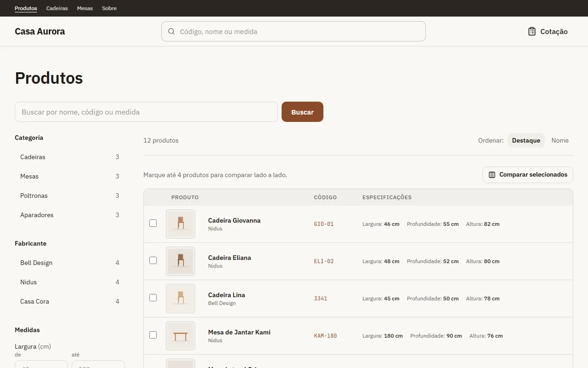
Task: Open the Cotação clipboard icon
Action: tap(532, 31)
